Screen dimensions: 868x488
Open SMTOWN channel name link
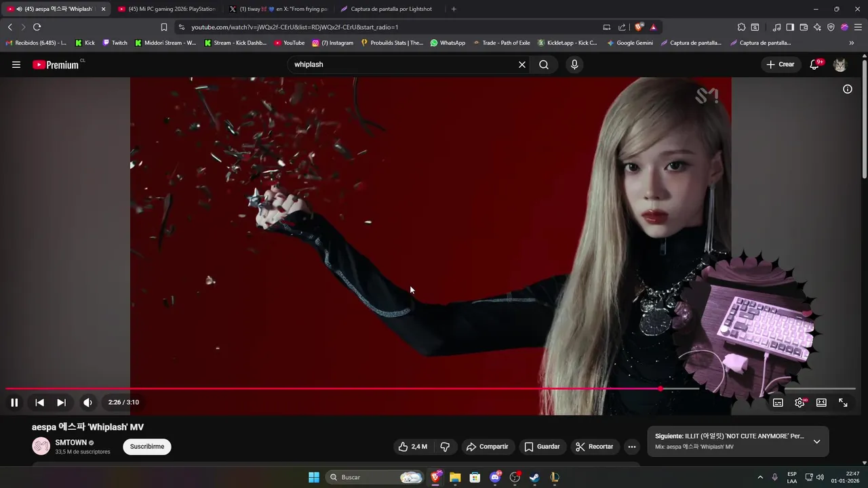click(x=71, y=443)
